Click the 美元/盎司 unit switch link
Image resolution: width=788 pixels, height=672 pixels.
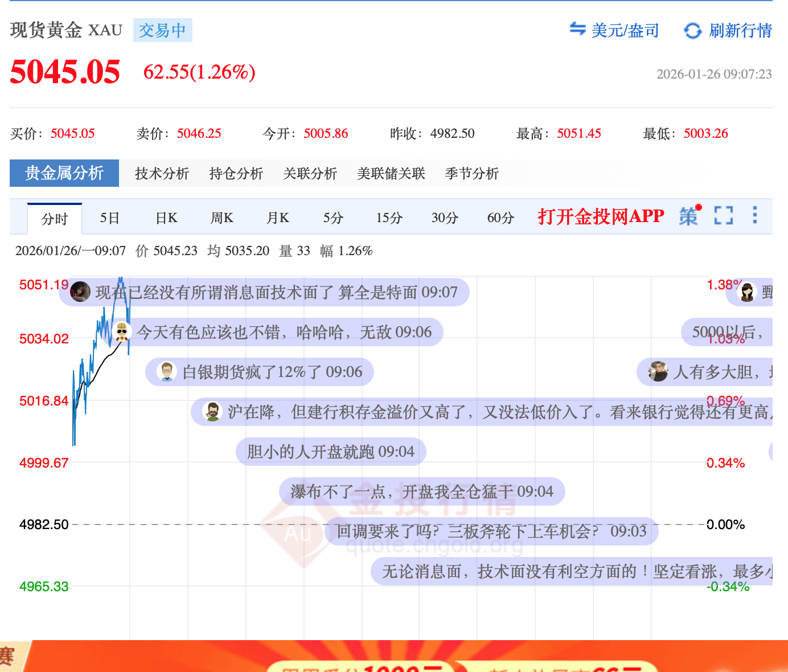pos(625,31)
